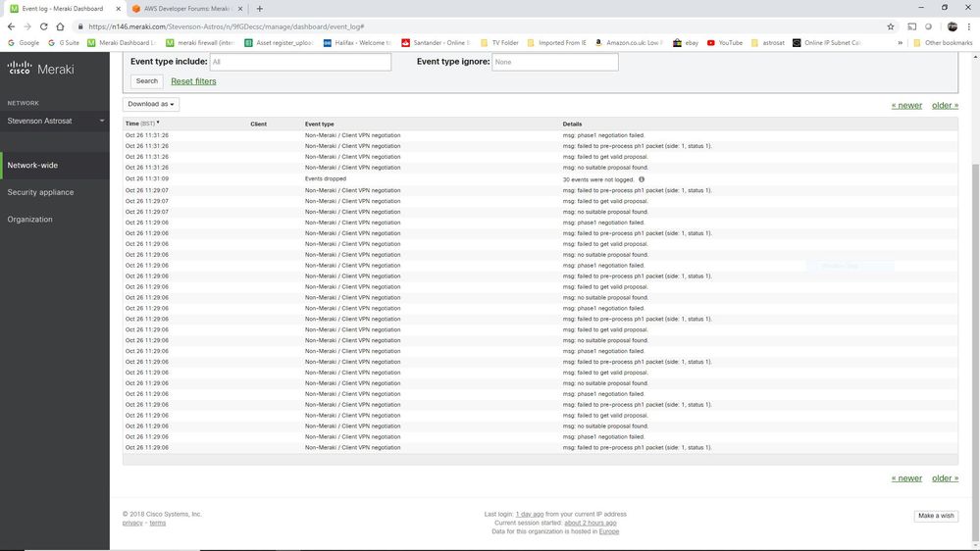The width and height of the screenshot is (980, 551).
Task: Expand the Stevenson Astrosat network dropdown
Action: pyautogui.click(x=55, y=121)
